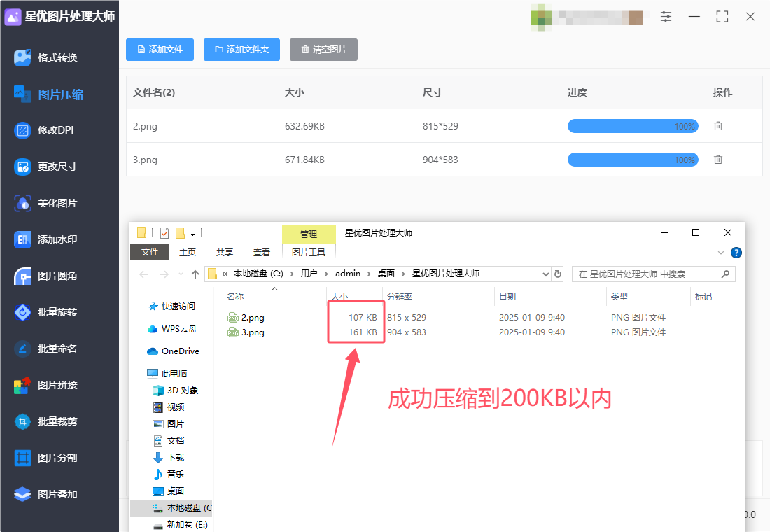Expand the address bar history dropdown

point(545,274)
